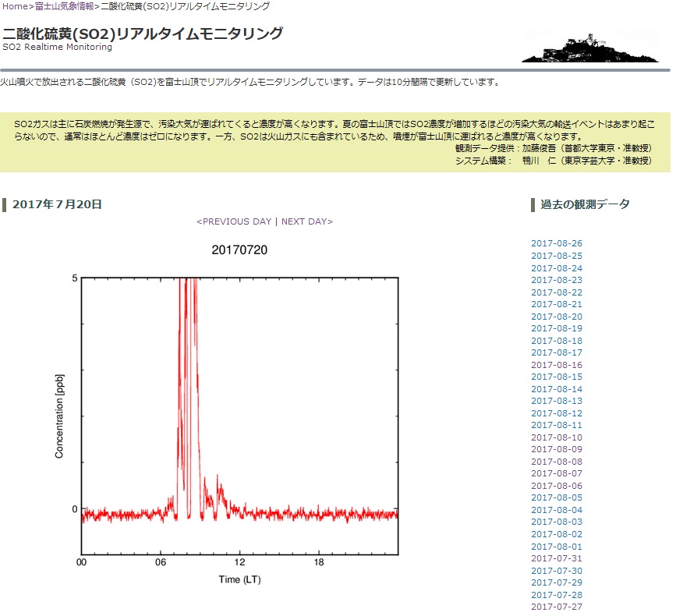Select the 過去の観測データ sidebar heading

[585, 204]
